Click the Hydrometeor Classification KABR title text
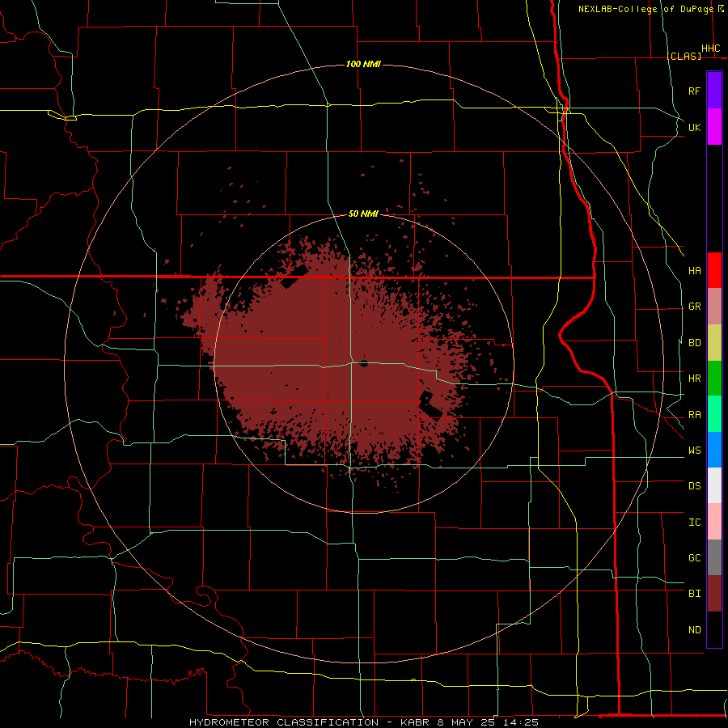 (x=364, y=722)
